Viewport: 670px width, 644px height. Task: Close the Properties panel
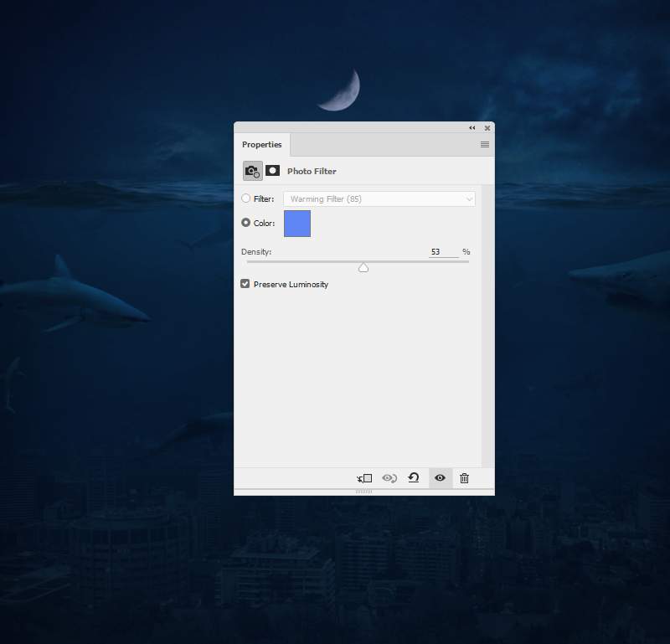pos(487,128)
